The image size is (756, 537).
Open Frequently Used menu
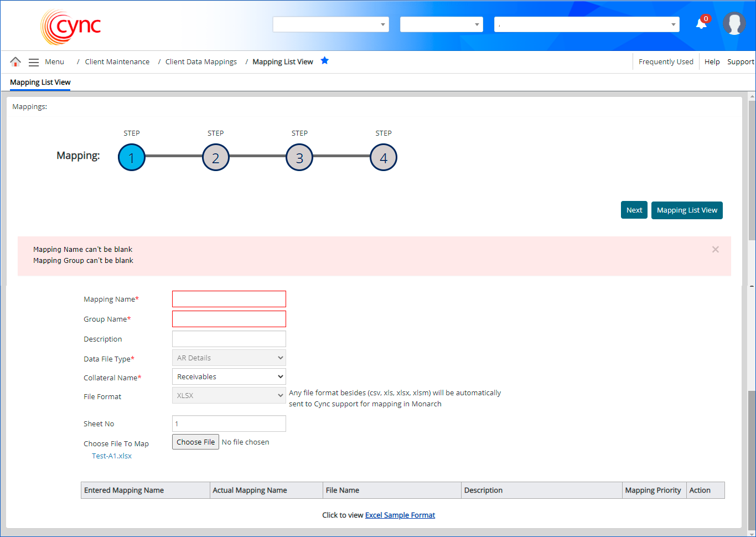tap(666, 62)
